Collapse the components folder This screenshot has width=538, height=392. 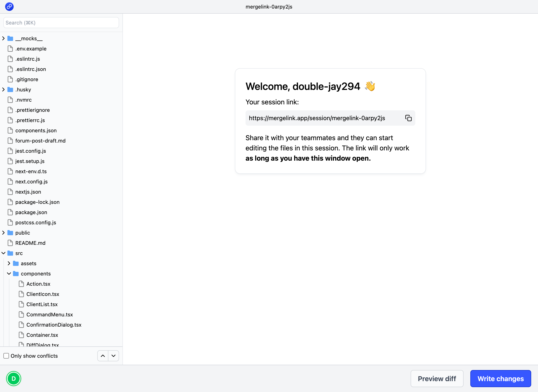pos(9,274)
